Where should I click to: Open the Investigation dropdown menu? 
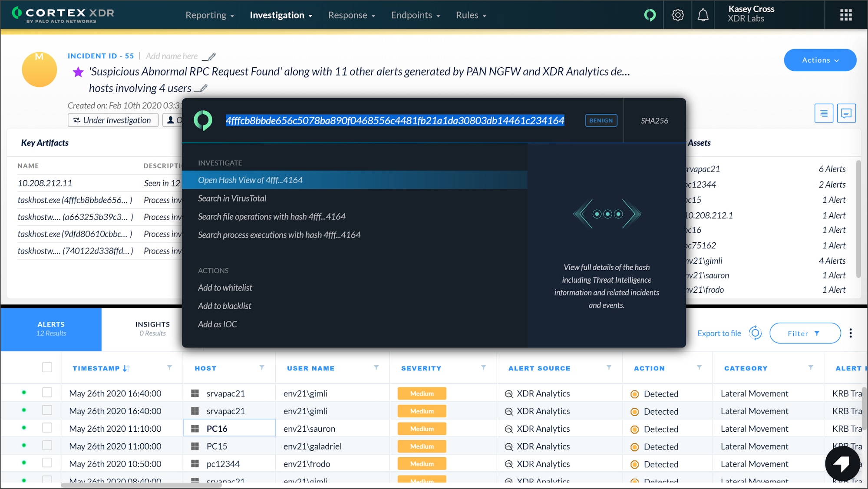(281, 15)
